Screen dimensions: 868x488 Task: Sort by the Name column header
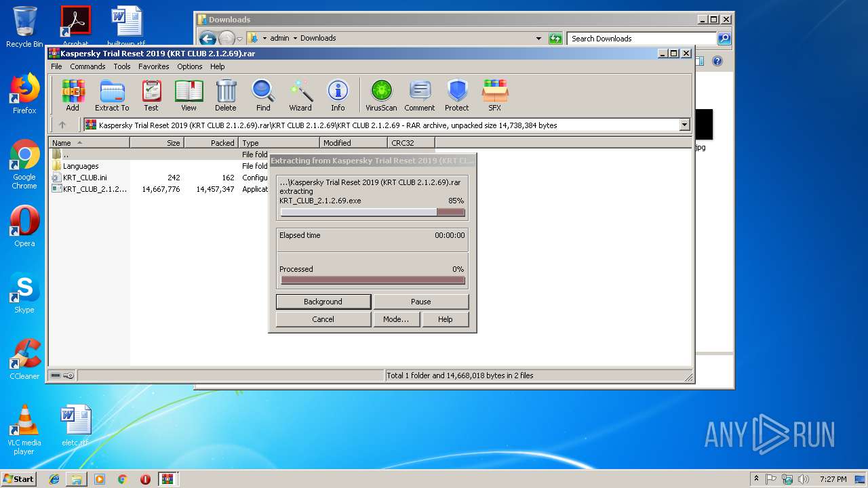point(90,143)
